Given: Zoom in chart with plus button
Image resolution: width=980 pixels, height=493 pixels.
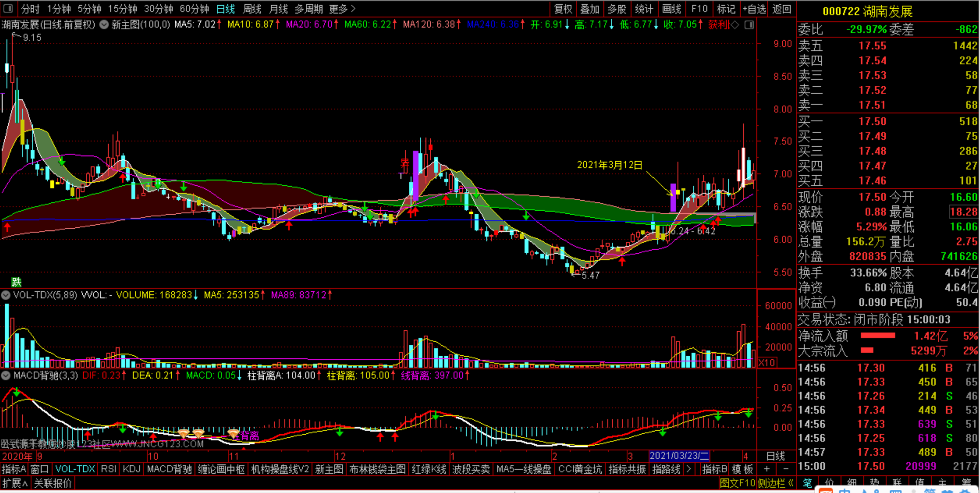Looking at the screenshot, I should click(766, 469).
